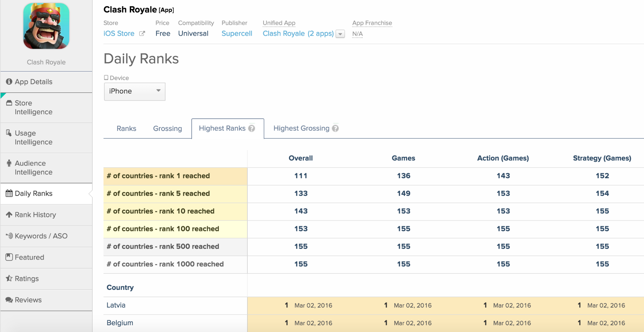644x332 pixels.
Task: Click the Daily Ranks calendar icon
Action: [x=9, y=193]
